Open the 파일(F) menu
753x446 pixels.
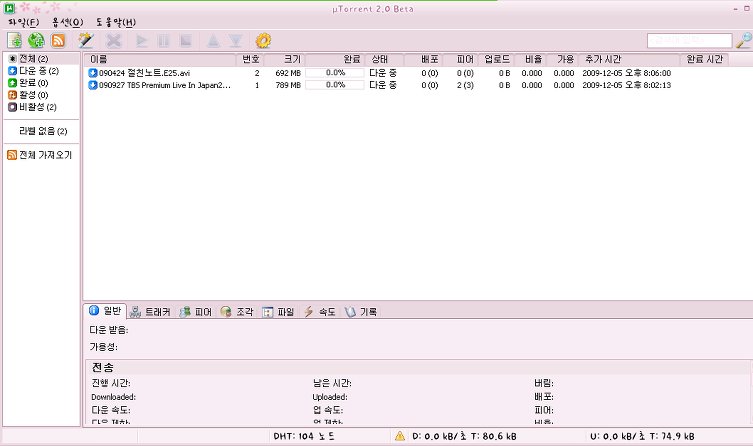click(24, 22)
